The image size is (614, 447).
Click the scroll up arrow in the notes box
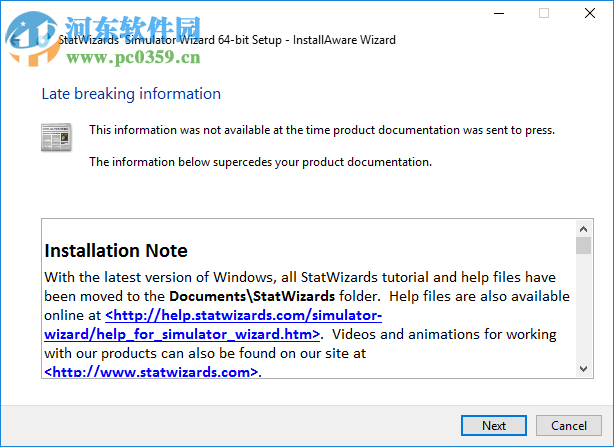pyautogui.click(x=583, y=229)
